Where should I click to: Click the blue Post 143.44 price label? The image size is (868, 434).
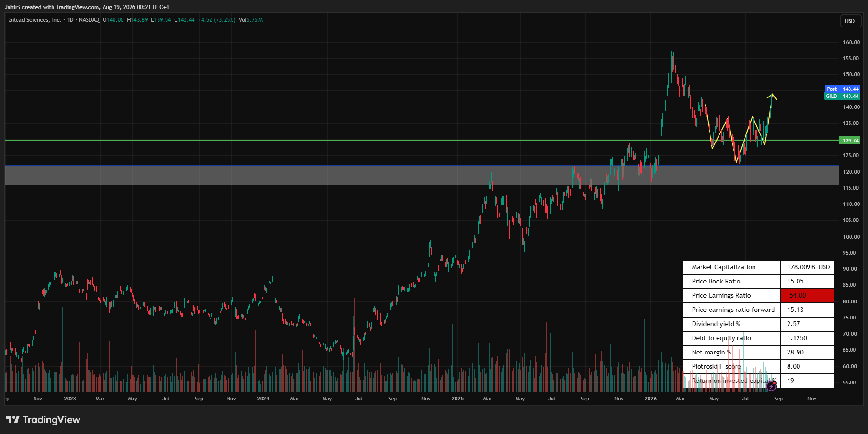coord(842,89)
